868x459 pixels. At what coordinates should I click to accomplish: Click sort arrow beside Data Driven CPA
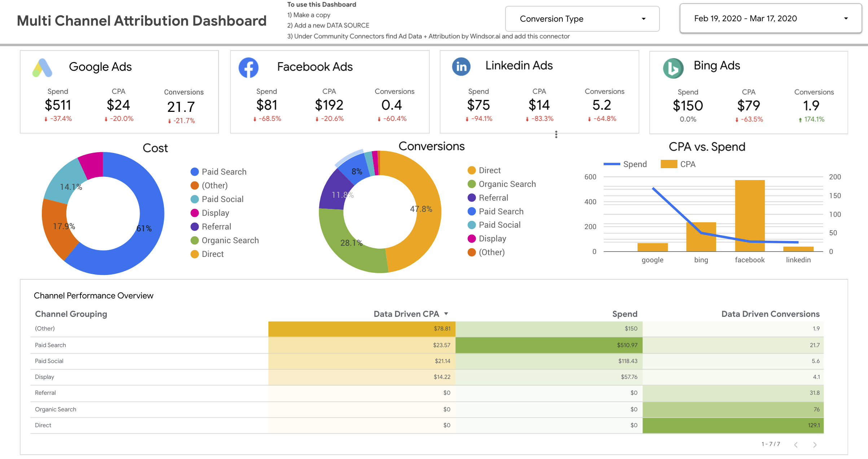[x=446, y=314]
